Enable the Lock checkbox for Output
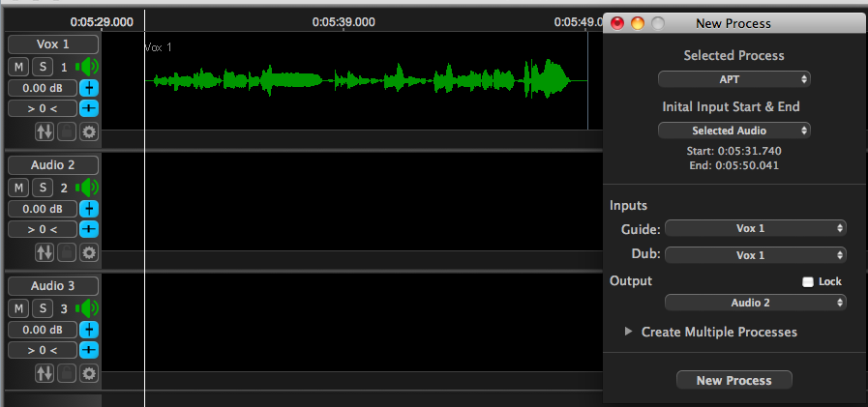 tap(808, 282)
